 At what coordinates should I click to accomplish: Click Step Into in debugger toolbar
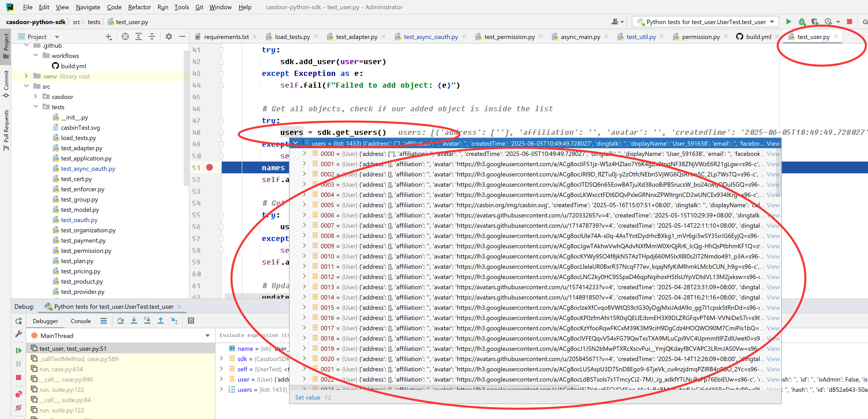(134, 321)
